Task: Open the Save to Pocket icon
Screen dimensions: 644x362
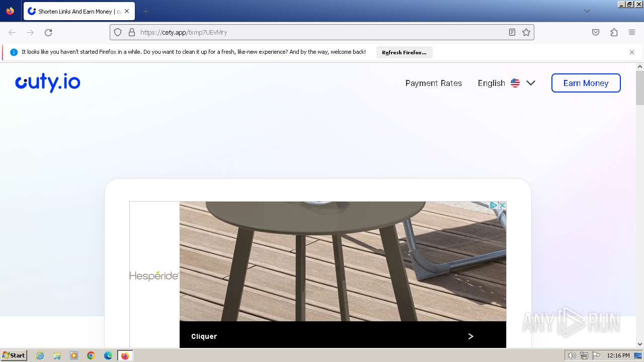Action: click(x=596, y=32)
